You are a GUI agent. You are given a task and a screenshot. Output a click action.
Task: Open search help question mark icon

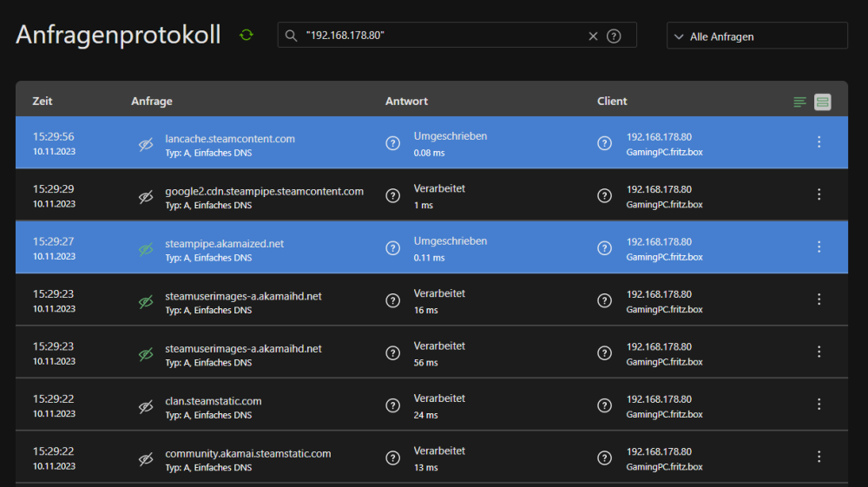(x=614, y=36)
